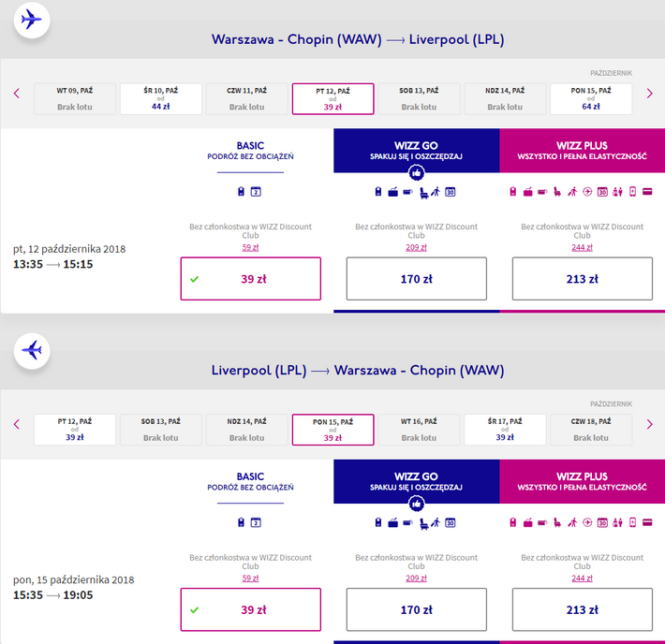
Task: Show later outbound dates with right arrow
Action: (x=649, y=94)
